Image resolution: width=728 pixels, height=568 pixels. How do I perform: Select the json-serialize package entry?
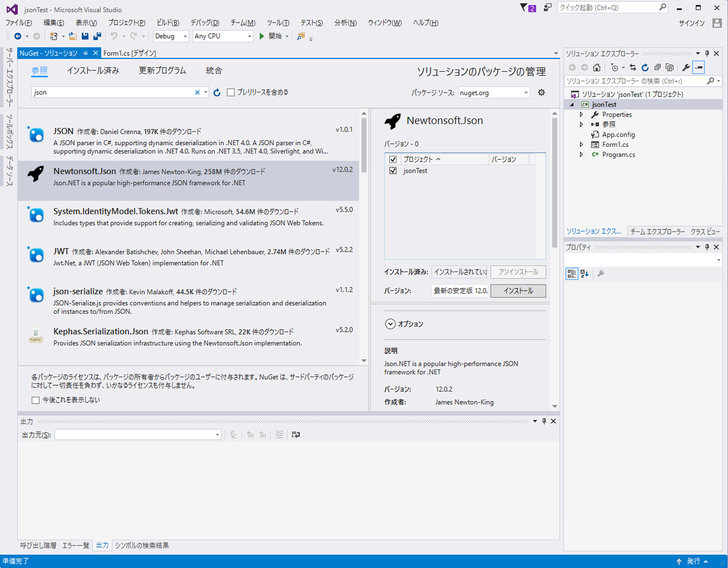pos(188,301)
